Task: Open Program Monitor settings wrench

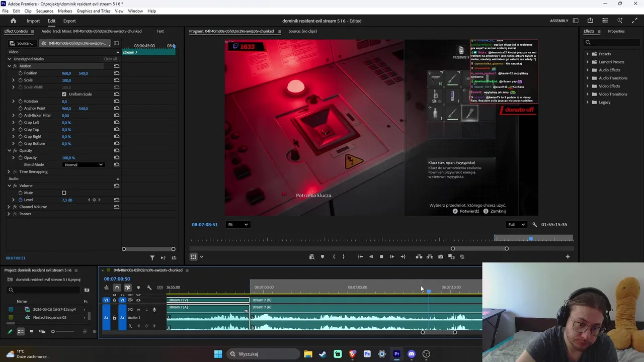Action: [535, 225]
